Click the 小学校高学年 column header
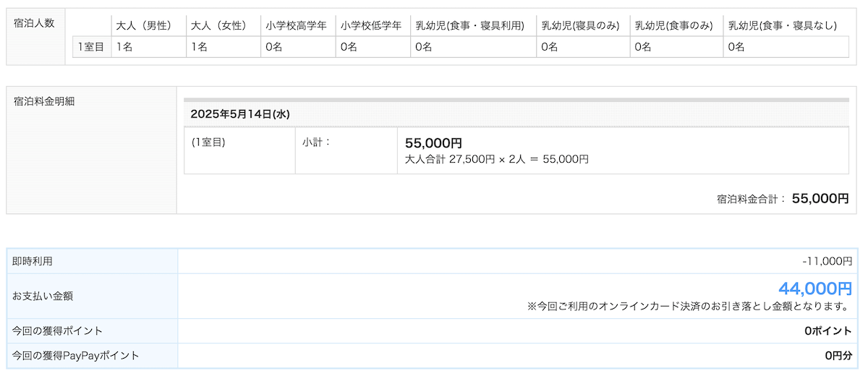868x376 pixels. tap(296, 26)
